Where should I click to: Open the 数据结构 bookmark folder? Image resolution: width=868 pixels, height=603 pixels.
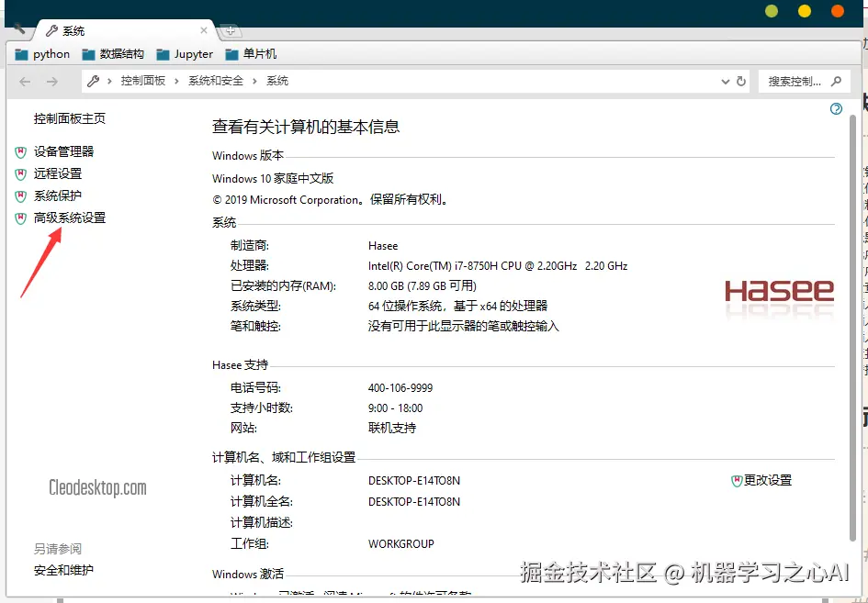[113, 54]
